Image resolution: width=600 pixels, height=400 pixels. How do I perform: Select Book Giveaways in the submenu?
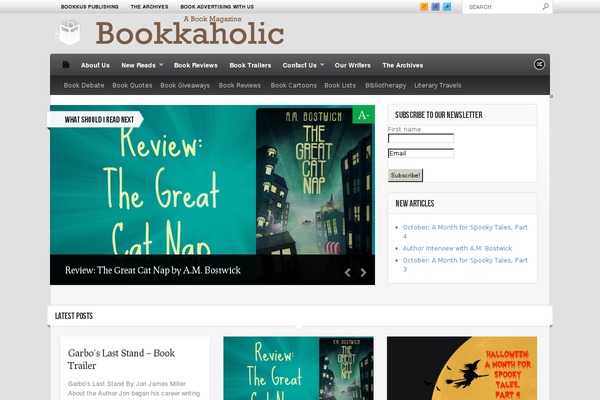click(x=185, y=85)
